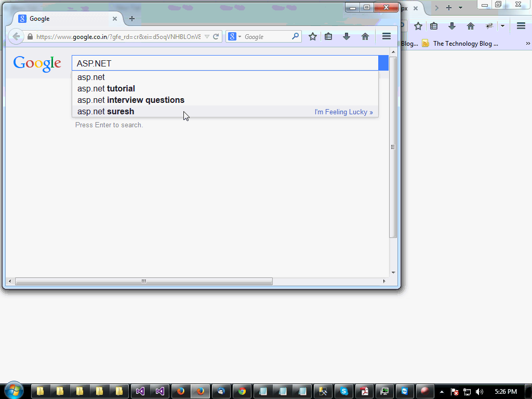The width and height of the screenshot is (532, 399).
Task: Open new tab in the background window
Action: tap(448, 7)
